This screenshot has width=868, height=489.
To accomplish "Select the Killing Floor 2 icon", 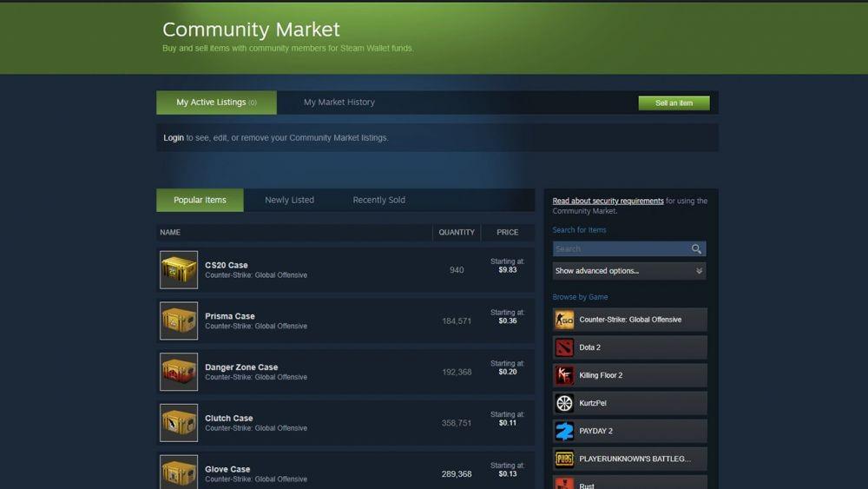I will 564,375.
